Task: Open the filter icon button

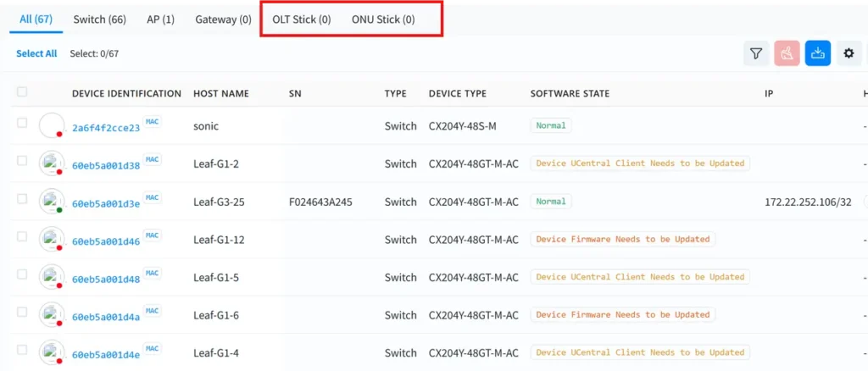Action: tap(755, 53)
